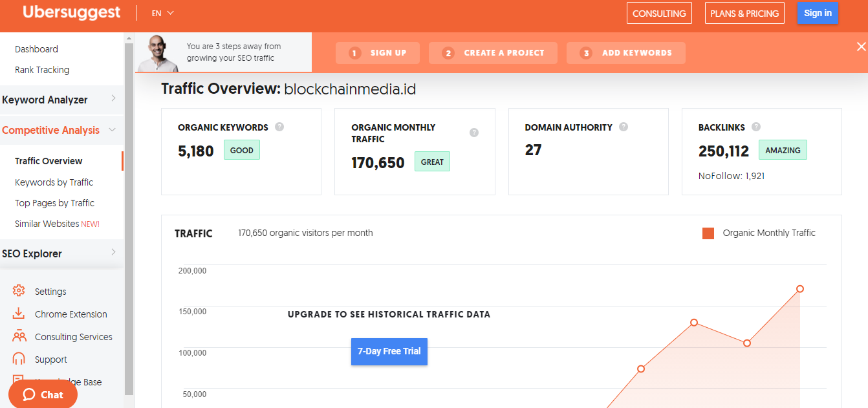Click the GOOD badge
Image resolution: width=868 pixels, height=408 pixels.
[242, 150]
